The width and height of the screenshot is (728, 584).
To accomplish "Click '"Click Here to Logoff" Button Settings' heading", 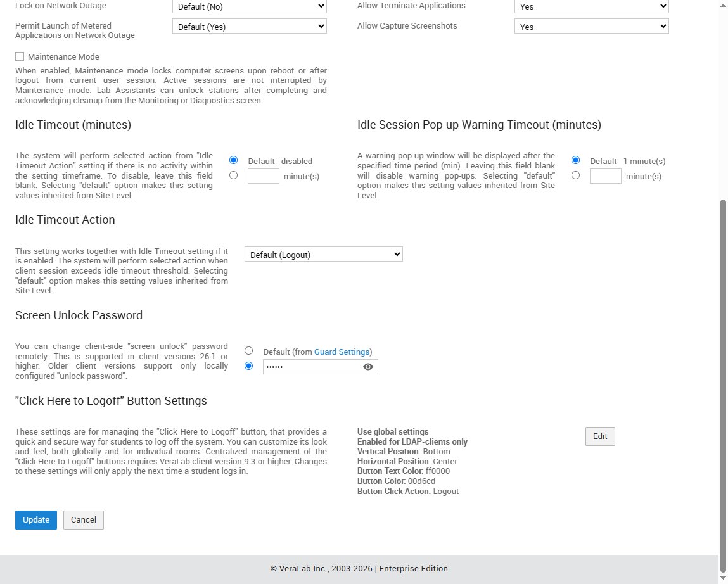I will point(111,401).
